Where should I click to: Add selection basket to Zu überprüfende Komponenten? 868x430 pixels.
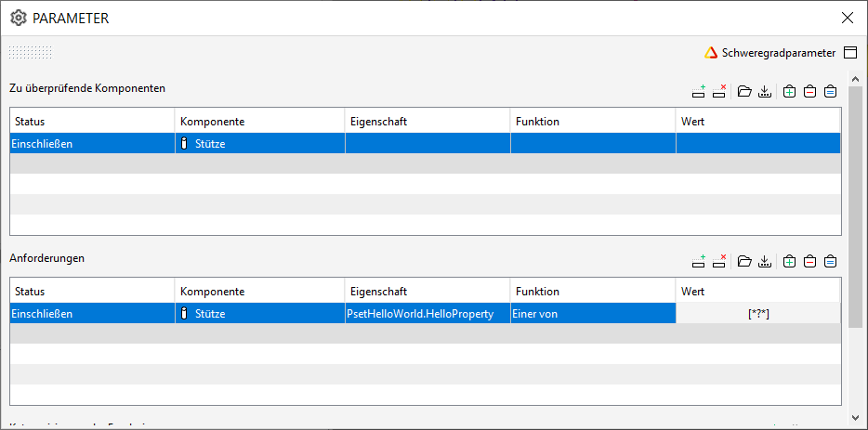coord(790,91)
